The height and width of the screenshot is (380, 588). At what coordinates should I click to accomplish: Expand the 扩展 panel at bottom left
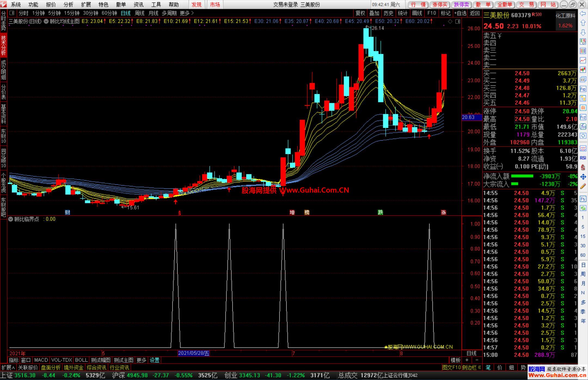(x=8, y=367)
